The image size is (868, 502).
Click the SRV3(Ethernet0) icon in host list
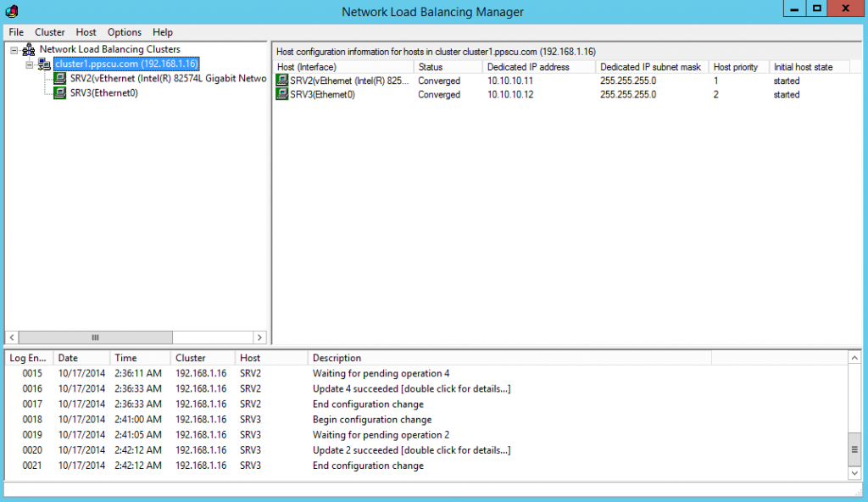[282, 95]
